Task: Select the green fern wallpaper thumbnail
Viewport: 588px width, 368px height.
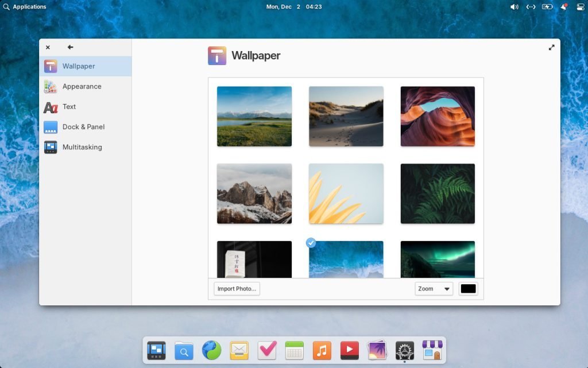Action: [x=438, y=193]
